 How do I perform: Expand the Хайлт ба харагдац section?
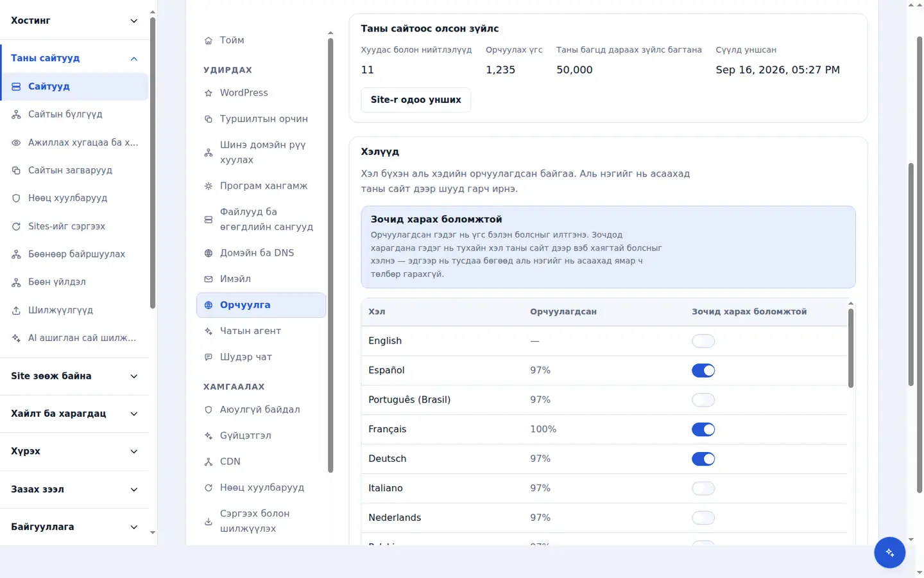[x=74, y=414]
